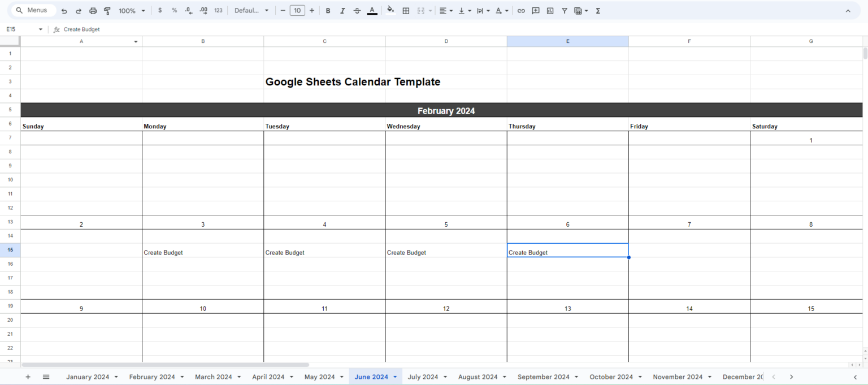868x385 pixels.
Task: Open the Menus search button
Action: [x=32, y=10]
